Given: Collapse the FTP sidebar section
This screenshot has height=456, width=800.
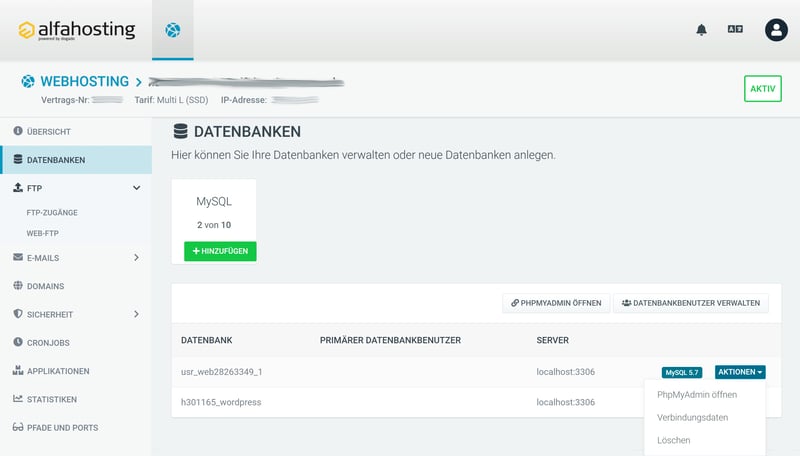Looking at the screenshot, I should (x=136, y=188).
